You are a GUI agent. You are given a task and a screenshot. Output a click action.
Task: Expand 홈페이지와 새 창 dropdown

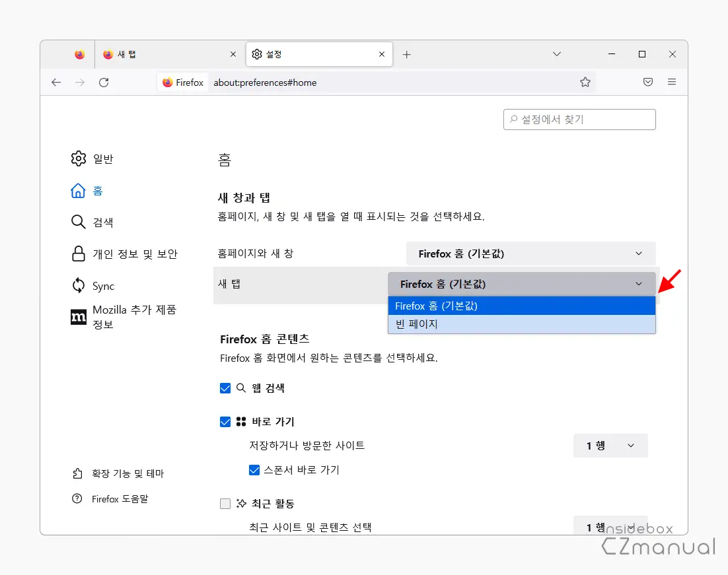(530, 254)
